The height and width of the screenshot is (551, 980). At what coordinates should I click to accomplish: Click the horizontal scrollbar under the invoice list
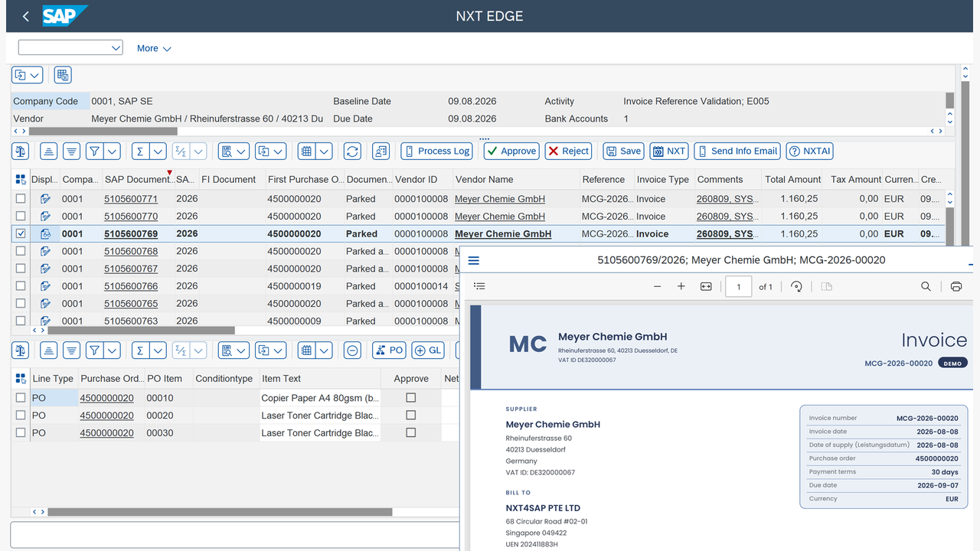[x=141, y=331]
